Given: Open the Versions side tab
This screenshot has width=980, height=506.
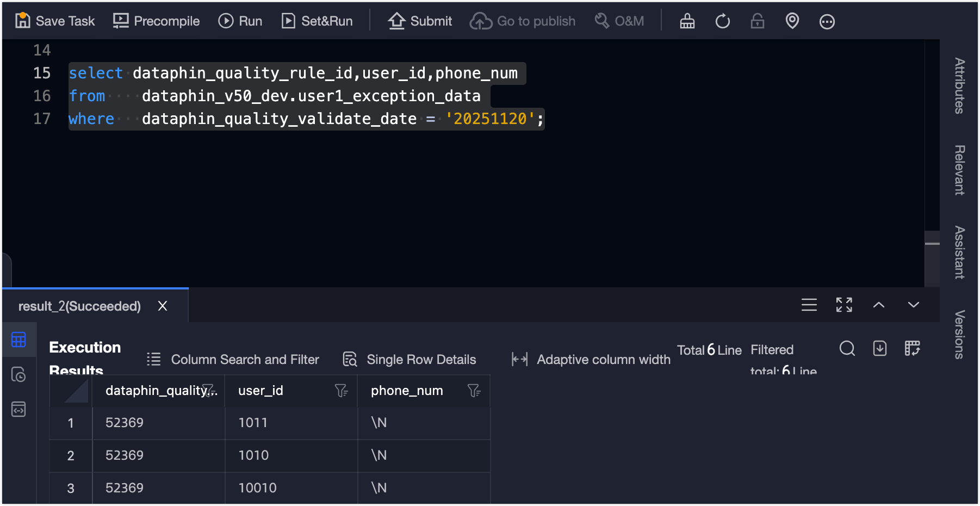Looking at the screenshot, I should pos(960,335).
